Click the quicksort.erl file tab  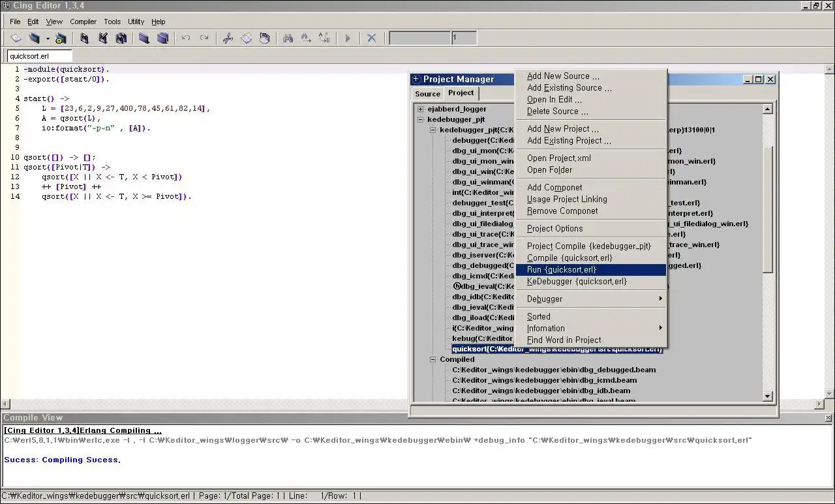click(x=29, y=57)
